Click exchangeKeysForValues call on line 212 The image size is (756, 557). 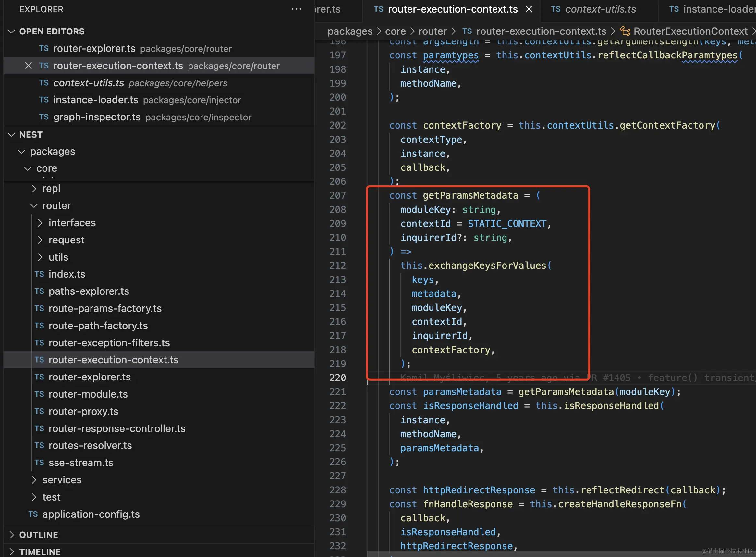click(487, 266)
